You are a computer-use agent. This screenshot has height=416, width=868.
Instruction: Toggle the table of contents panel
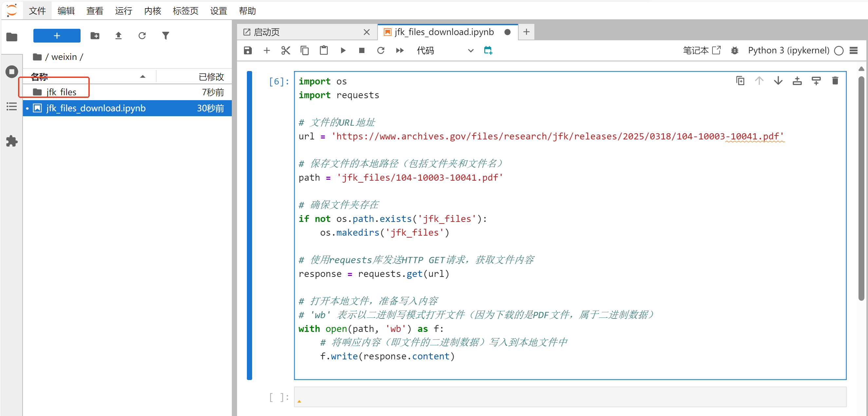(12, 107)
